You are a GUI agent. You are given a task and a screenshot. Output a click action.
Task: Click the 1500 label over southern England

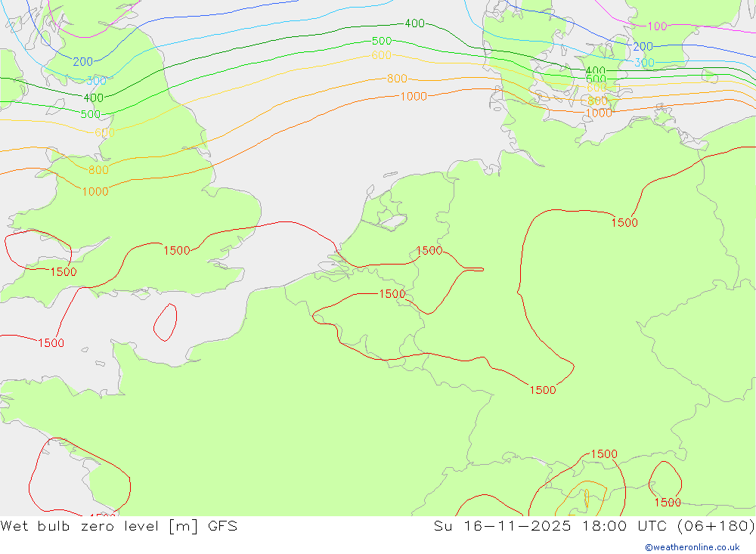[x=177, y=251]
